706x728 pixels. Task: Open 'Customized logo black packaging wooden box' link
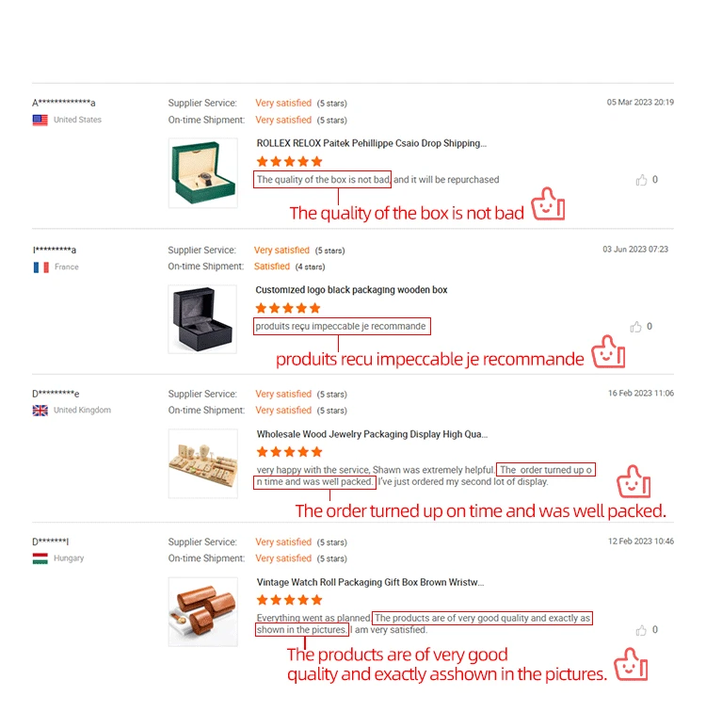click(x=351, y=290)
